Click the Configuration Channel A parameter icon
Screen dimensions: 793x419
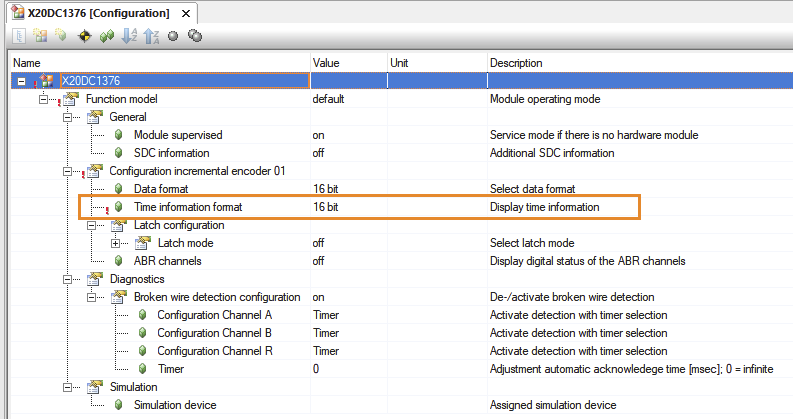(x=143, y=315)
